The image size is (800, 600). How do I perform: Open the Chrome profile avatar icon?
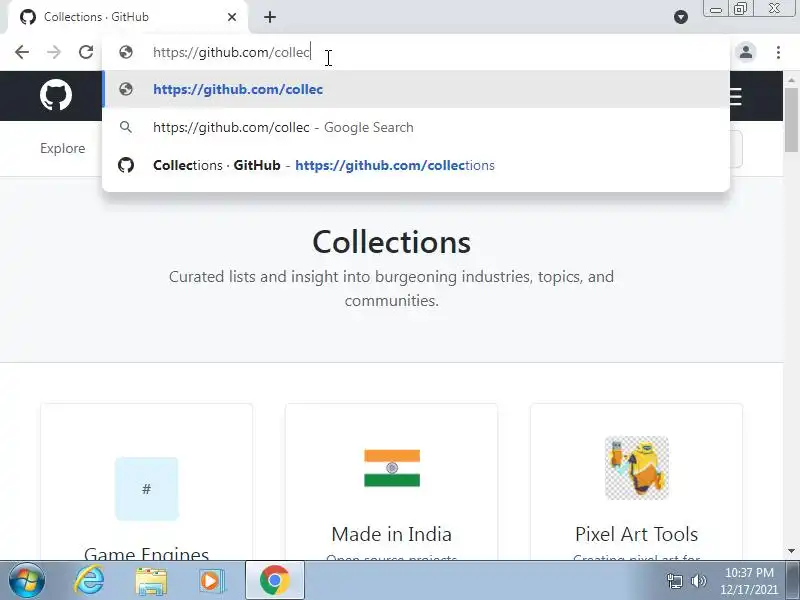click(746, 52)
